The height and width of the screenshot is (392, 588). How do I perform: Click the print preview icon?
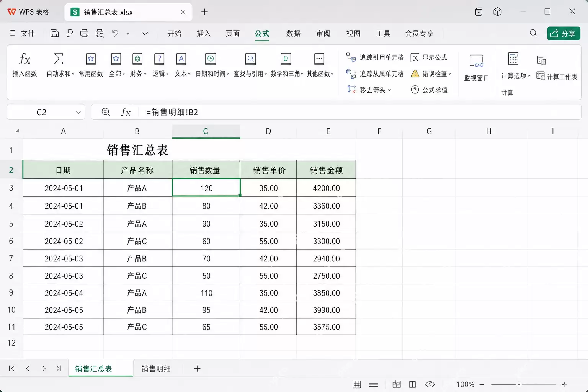[x=100, y=34]
